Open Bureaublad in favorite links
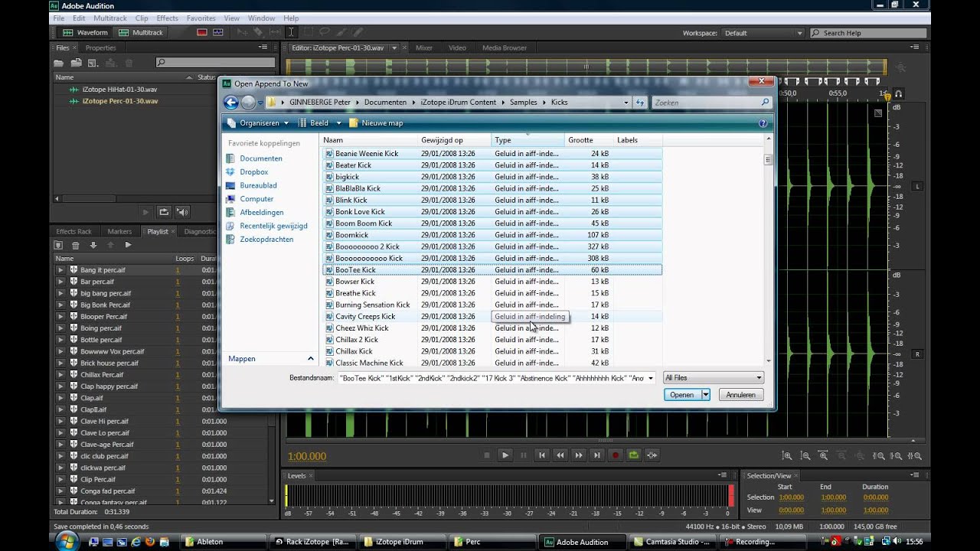This screenshot has width=980, height=551. (x=258, y=185)
